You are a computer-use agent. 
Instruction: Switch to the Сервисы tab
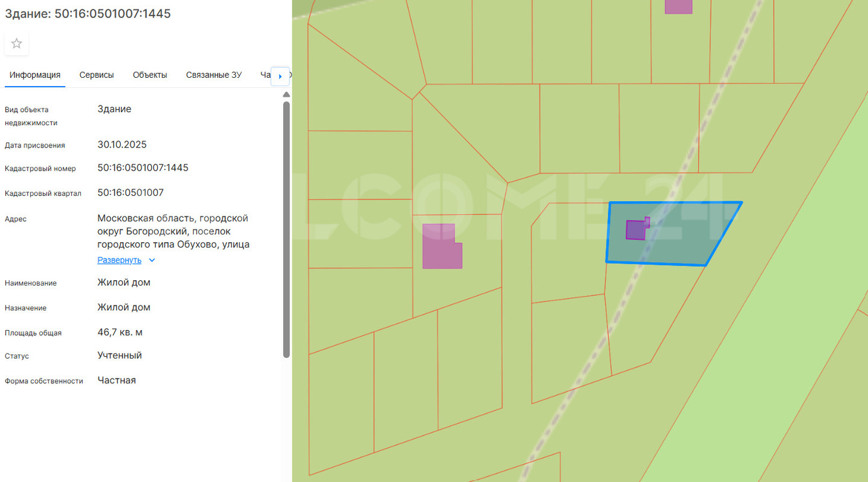96,75
